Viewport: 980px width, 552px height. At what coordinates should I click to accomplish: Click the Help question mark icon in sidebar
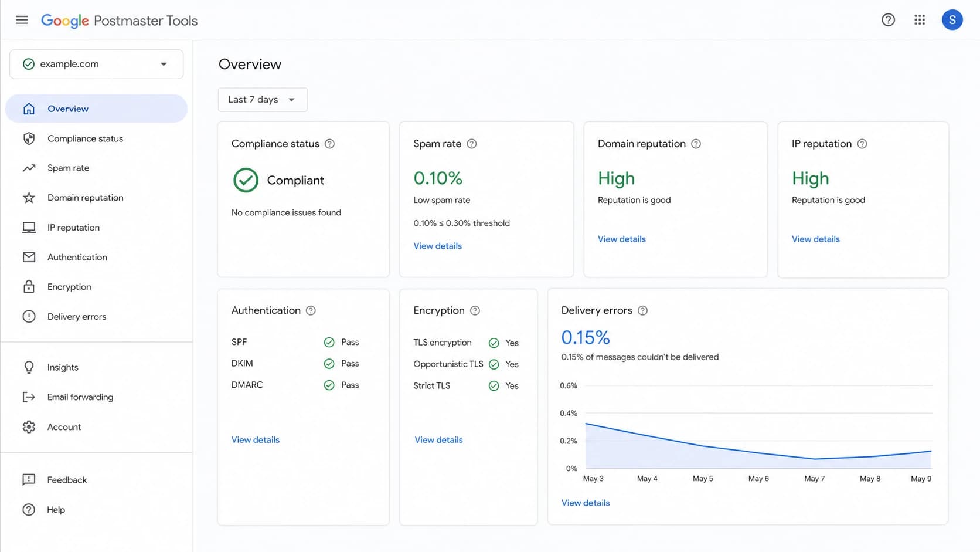[29, 510]
